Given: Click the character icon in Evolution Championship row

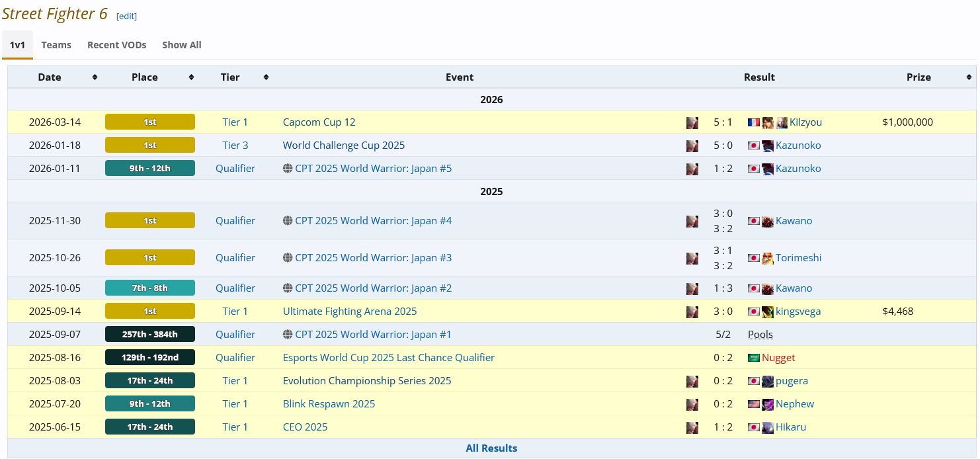Looking at the screenshot, I should pos(692,381).
